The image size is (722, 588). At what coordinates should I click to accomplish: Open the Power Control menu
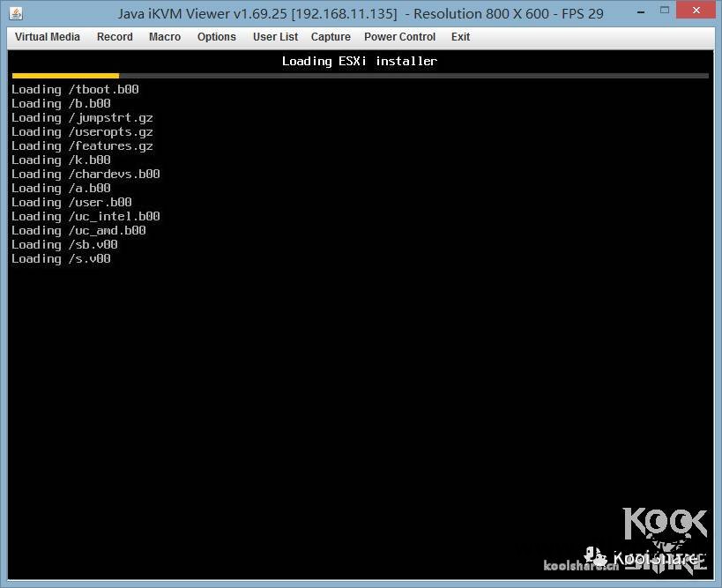399,37
